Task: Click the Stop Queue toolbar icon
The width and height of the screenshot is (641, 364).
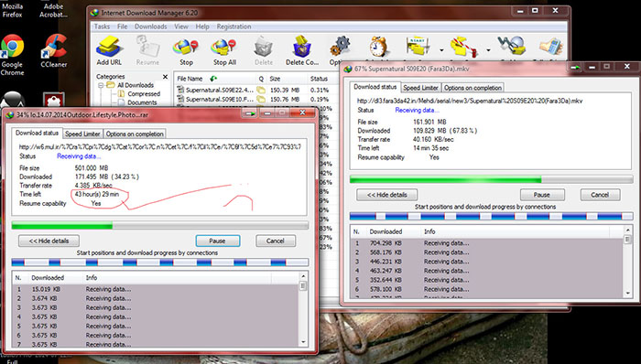Action: click(x=464, y=47)
